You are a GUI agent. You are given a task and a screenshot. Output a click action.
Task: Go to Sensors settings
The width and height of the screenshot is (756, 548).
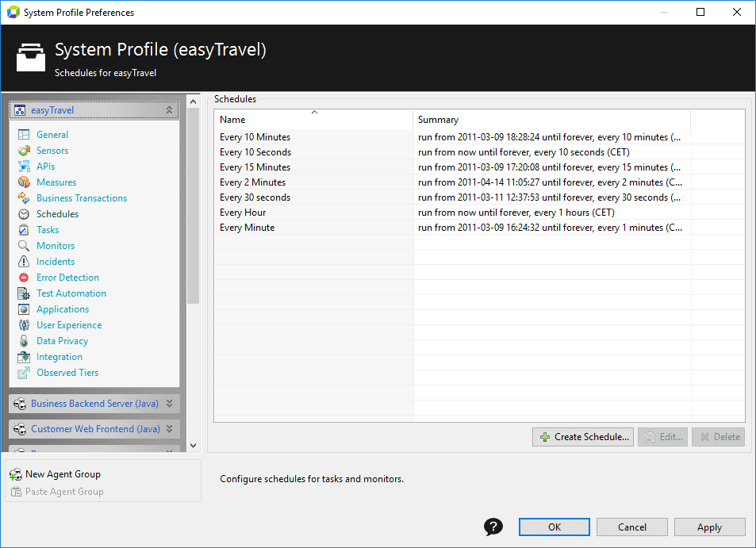click(52, 151)
